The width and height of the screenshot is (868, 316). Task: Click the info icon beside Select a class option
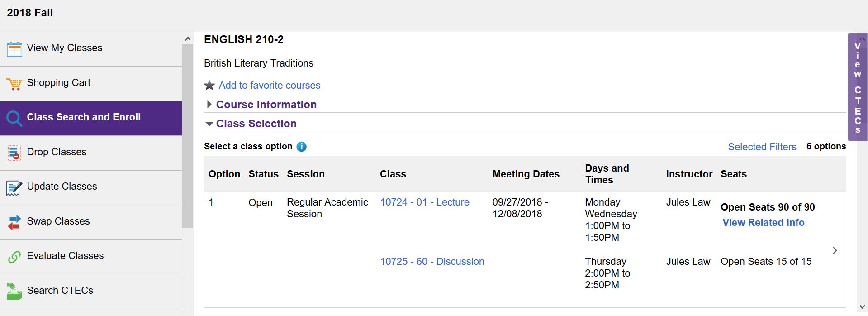pyautogui.click(x=301, y=147)
